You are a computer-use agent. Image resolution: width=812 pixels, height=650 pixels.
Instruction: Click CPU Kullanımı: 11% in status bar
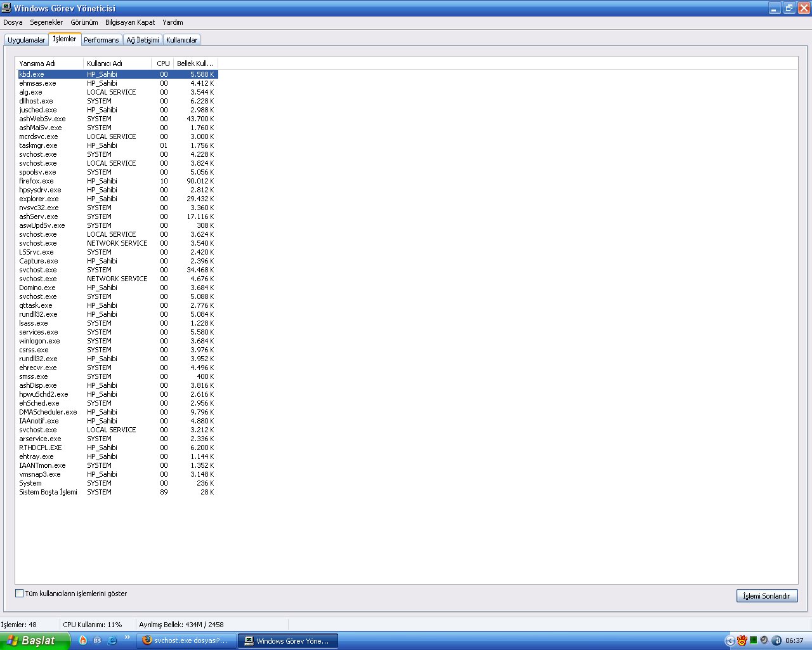(x=93, y=625)
